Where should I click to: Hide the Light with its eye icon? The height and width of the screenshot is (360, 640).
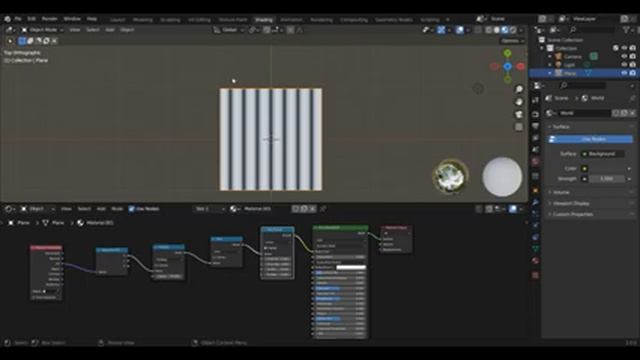click(x=624, y=64)
